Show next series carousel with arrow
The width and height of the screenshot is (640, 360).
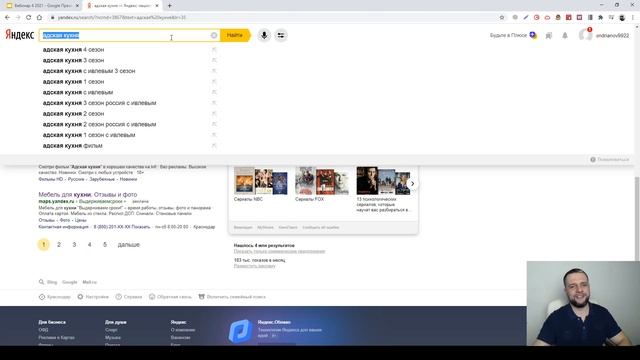[412, 184]
